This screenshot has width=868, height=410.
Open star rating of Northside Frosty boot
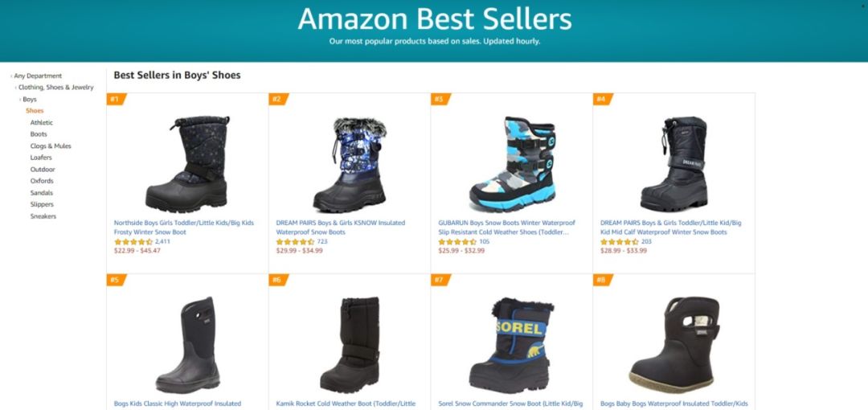(x=133, y=242)
